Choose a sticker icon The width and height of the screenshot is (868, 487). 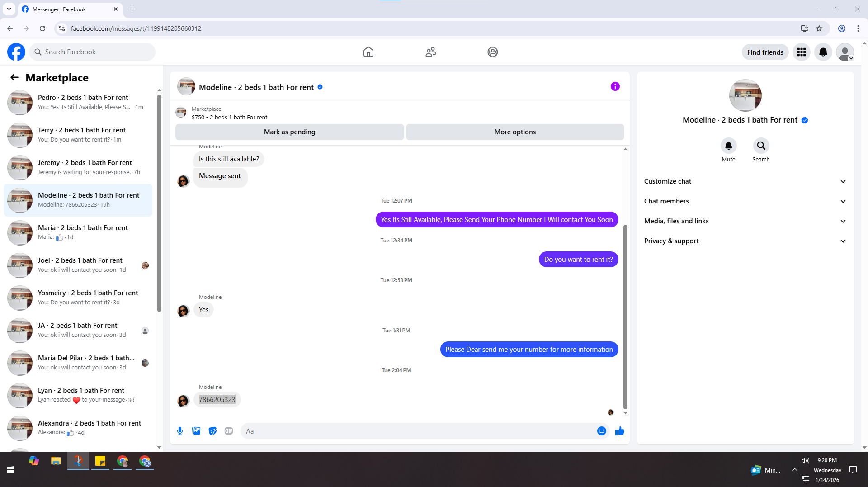(212, 431)
